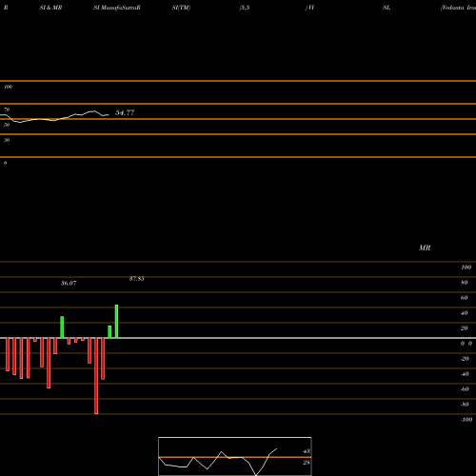Open the mini line chart thumbnail
Image resolution: width=476 pixels, height=476 pixels.
coord(235,456)
